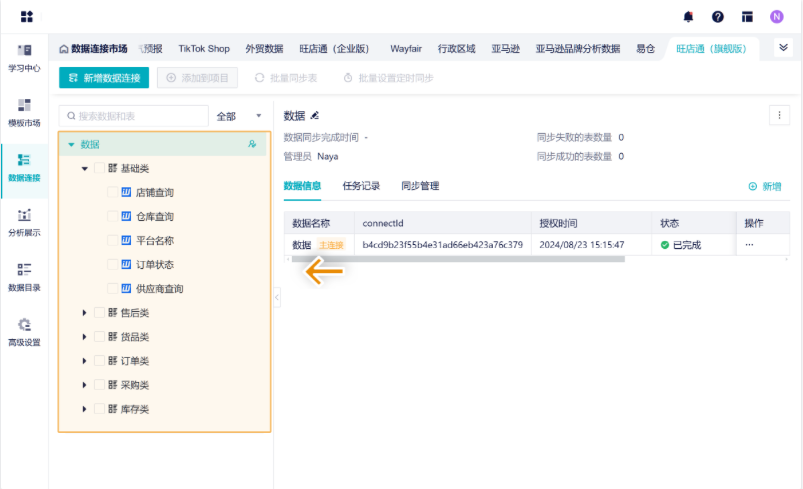Click the user permission icon on 数据 tree row
This screenshot has height=489, width=803.
click(252, 144)
